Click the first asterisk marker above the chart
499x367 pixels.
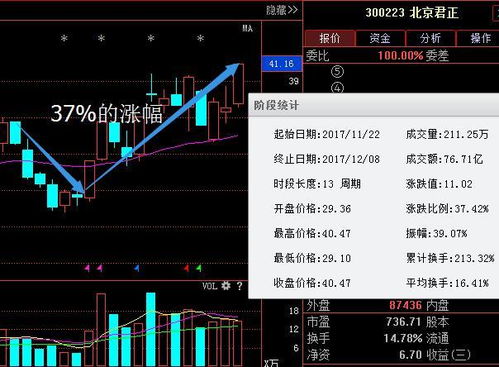point(64,39)
